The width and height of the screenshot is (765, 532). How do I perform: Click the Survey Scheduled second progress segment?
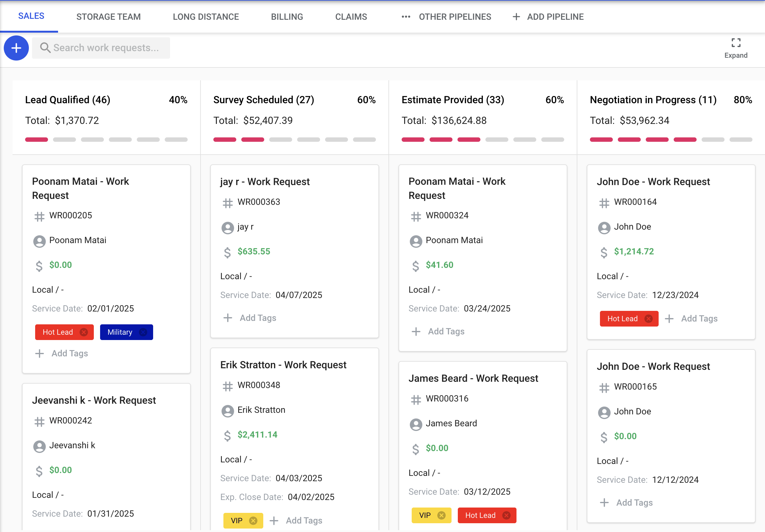coord(253,140)
